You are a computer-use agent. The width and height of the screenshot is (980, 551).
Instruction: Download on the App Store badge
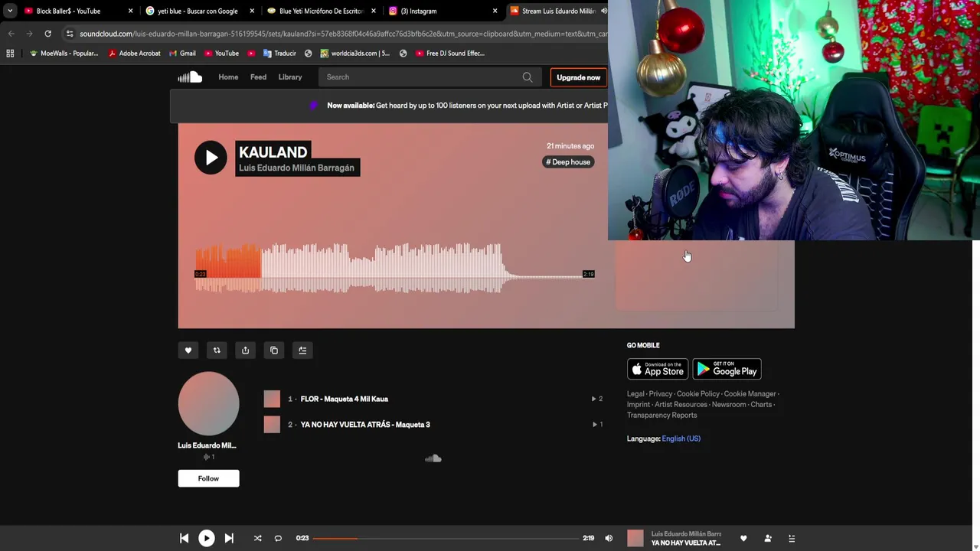pyautogui.click(x=658, y=369)
